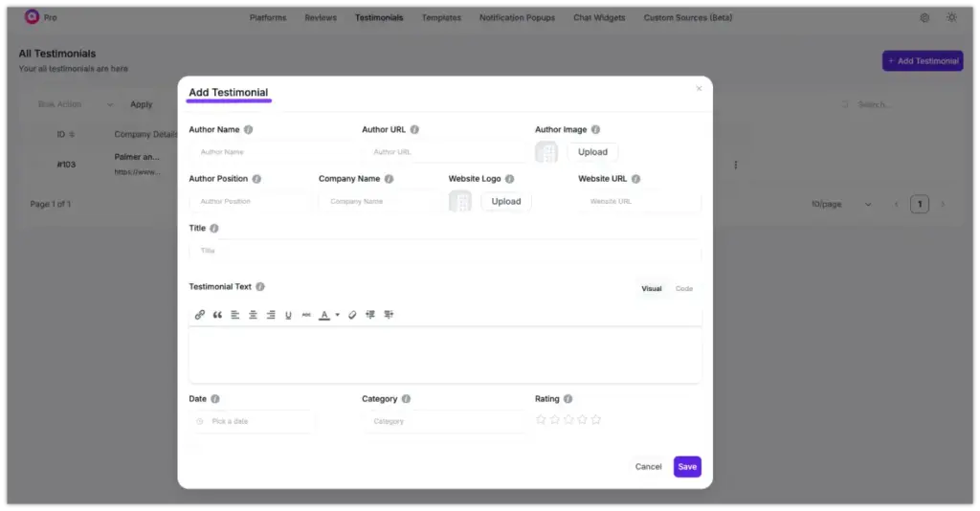Apply blockquote formatting in the editor

point(217,315)
